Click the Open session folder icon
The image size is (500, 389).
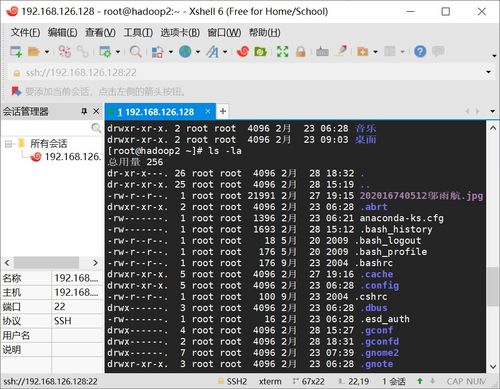click(34, 52)
